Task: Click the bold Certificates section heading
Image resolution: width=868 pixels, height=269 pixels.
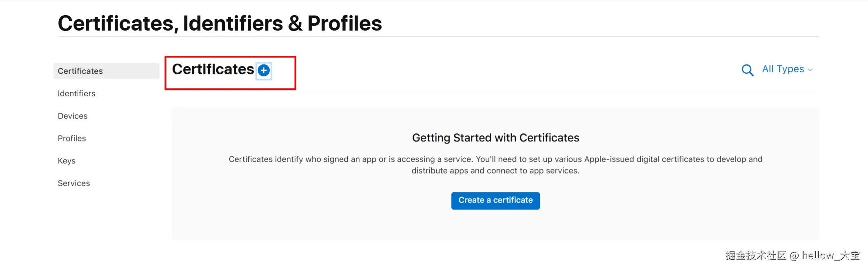Action: tap(213, 69)
